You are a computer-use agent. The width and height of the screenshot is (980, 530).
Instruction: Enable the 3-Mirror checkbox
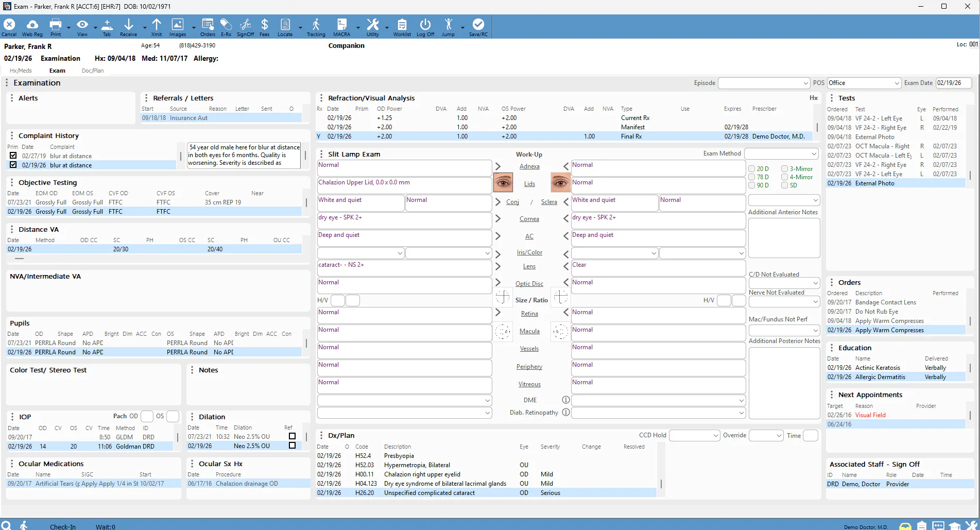tap(784, 169)
